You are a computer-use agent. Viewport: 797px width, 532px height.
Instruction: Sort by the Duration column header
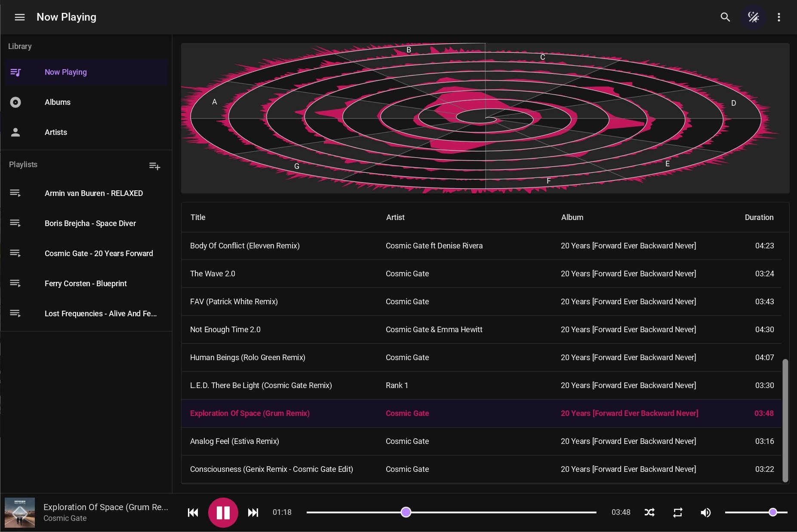(759, 217)
